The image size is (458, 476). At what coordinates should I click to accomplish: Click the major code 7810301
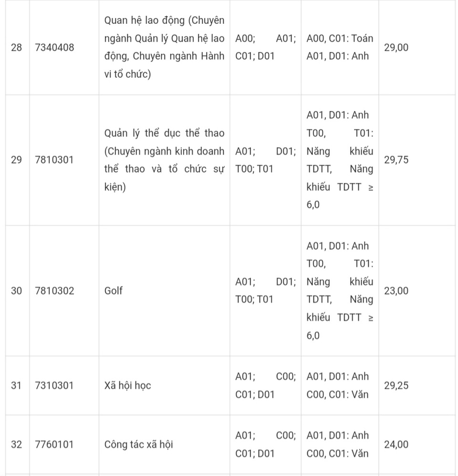coord(54,160)
